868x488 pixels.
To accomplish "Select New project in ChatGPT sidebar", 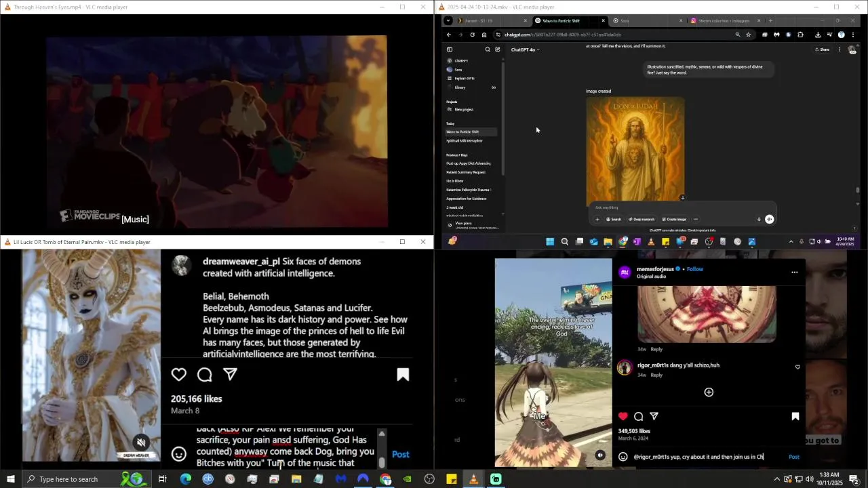I will click(464, 110).
